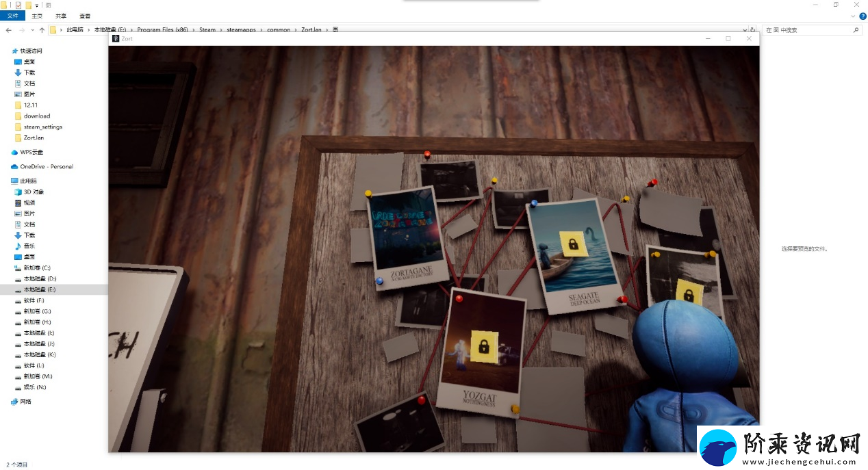868x470 pixels.
Task: Expand the chevron after common in the address bar
Action: [x=295, y=30]
